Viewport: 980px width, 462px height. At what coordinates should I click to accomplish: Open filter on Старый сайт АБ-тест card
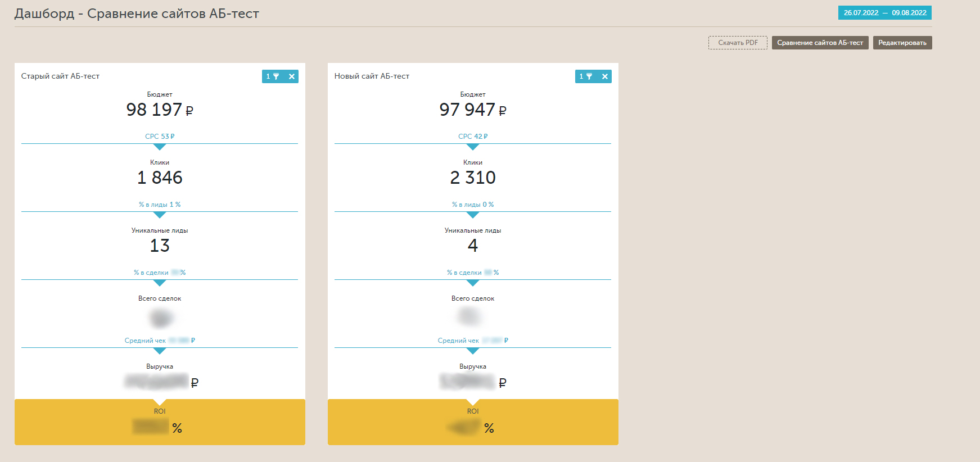[273, 76]
